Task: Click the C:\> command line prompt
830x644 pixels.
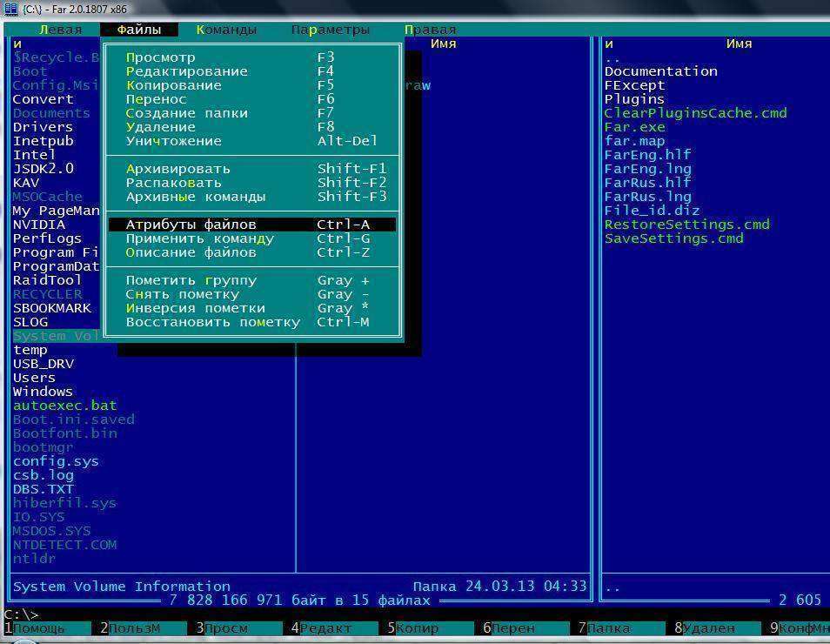Action: point(22,614)
